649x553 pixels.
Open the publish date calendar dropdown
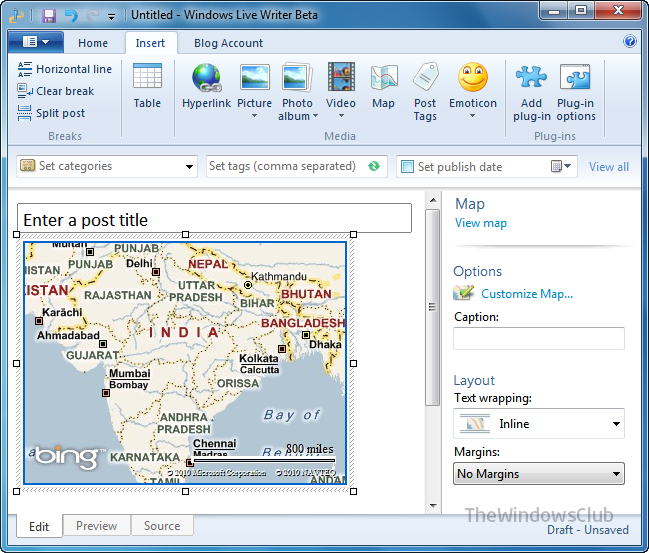561,166
